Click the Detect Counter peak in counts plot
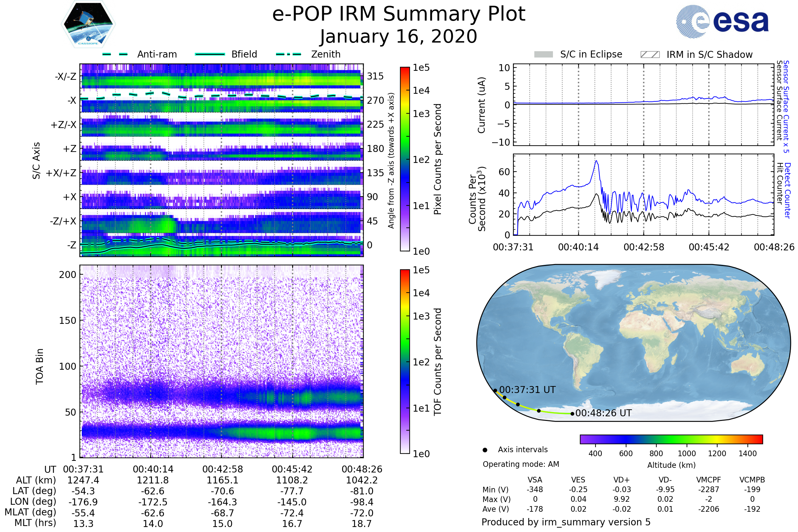The height and width of the screenshot is (532, 798). point(596,162)
